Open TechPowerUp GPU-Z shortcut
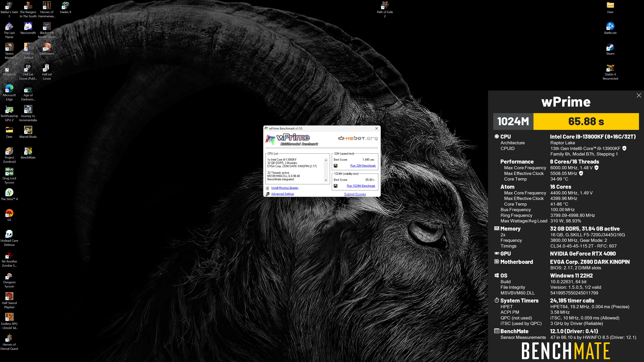Image resolution: width=644 pixels, height=362 pixels. [x=9, y=113]
